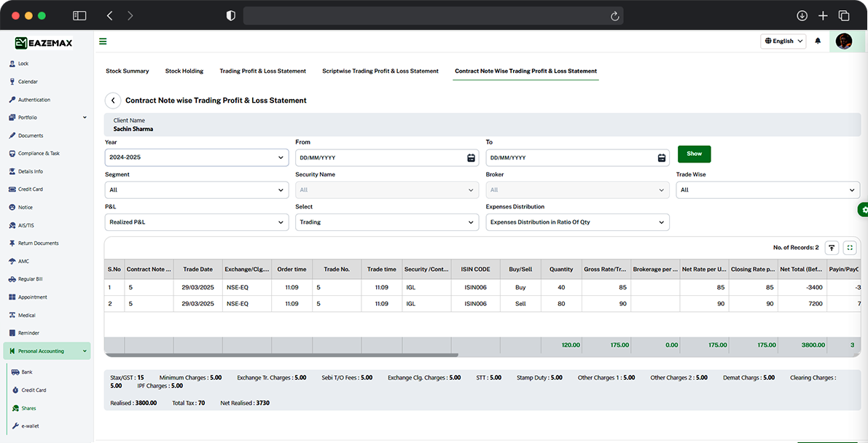This screenshot has height=443, width=868.
Task: Open the user profile avatar
Action: [x=844, y=41]
